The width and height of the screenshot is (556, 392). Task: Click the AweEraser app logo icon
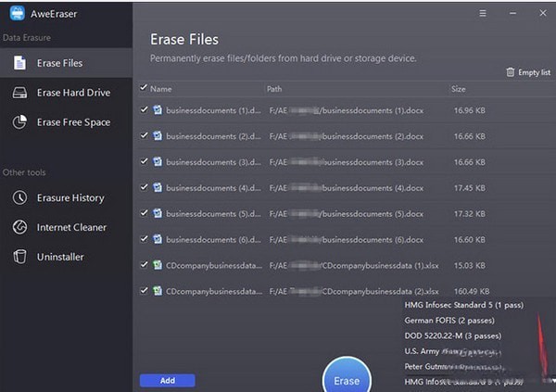pos(17,13)
